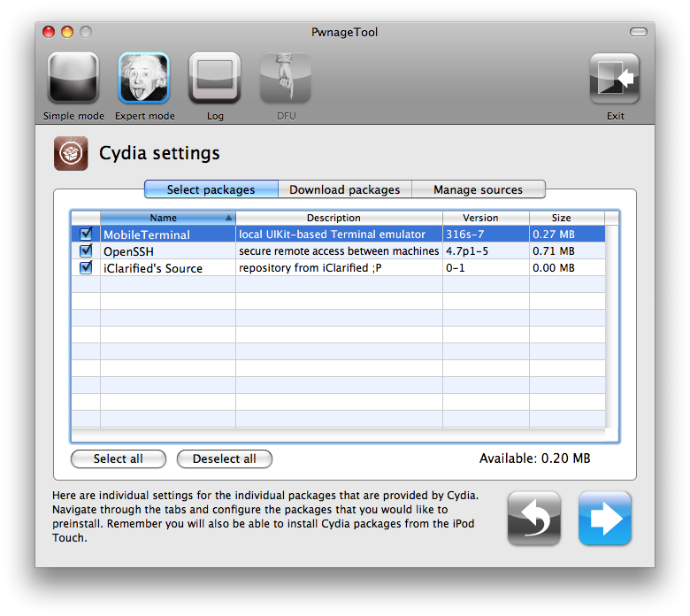Click the Cydia settings logo icon
690x616 pixels.
coord(71,153)
